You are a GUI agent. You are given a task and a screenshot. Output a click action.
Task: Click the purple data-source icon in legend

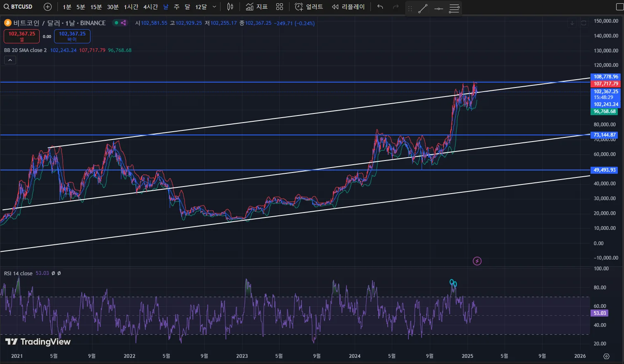123,23
